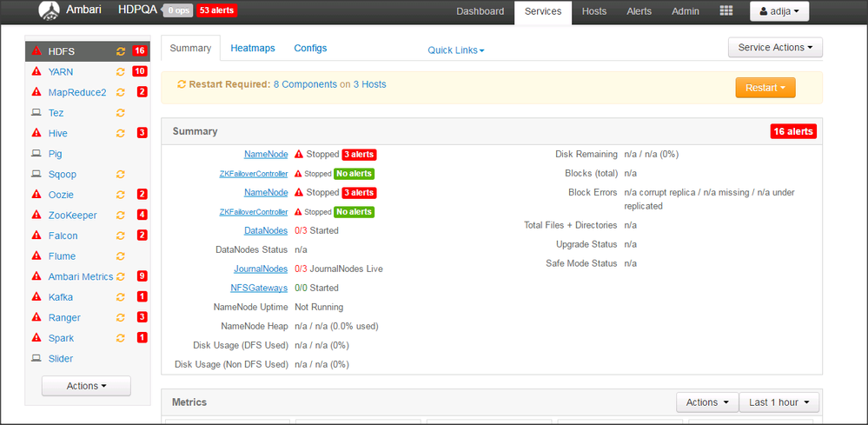Go to the Dashboard tab

click(480, 11)
